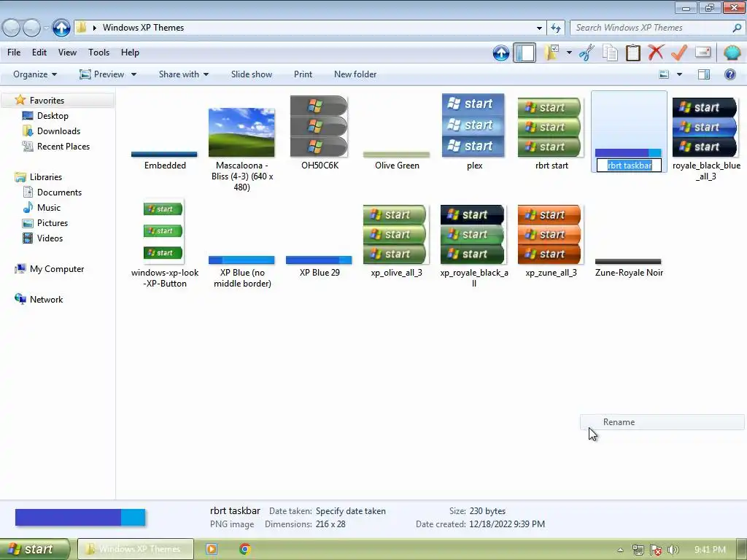Open the Classic Shell settings shell icon
Viewport: 747px width, 560px height.
[x=732, y=52]
